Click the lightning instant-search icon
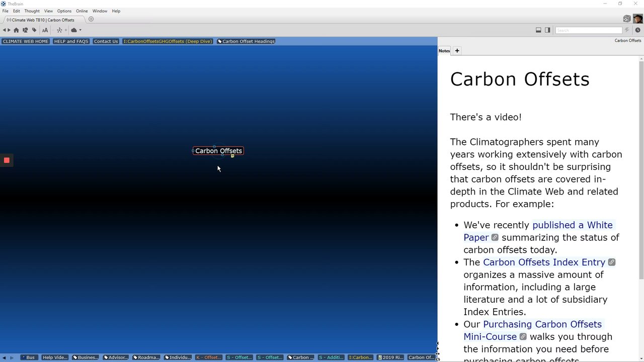This screenshot has height=362, width=644. coord(627,30)
